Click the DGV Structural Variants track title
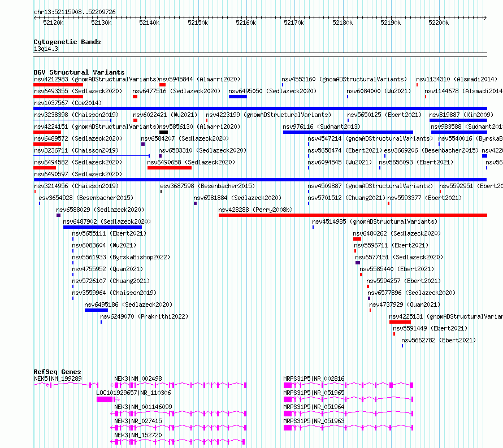 (79, 72)
